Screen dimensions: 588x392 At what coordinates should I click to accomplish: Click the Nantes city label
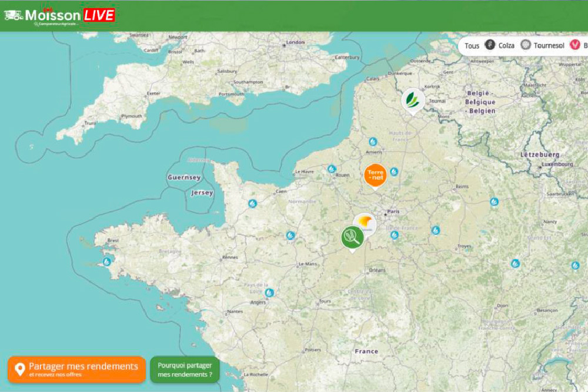(x=235, y=311)
